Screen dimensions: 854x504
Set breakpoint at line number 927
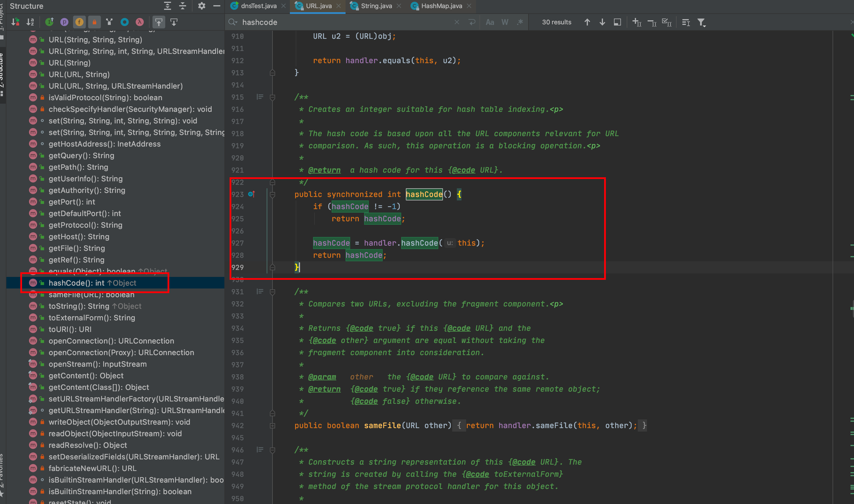[x=237, y=243]
